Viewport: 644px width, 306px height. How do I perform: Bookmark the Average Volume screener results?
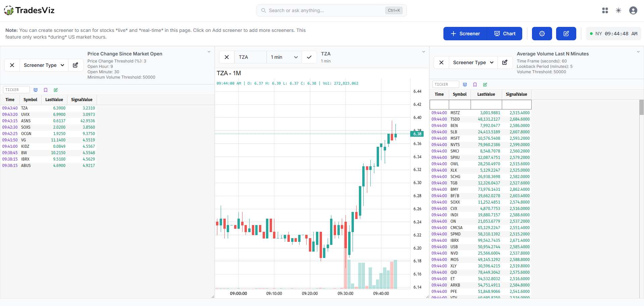click(x=475, y=85)
